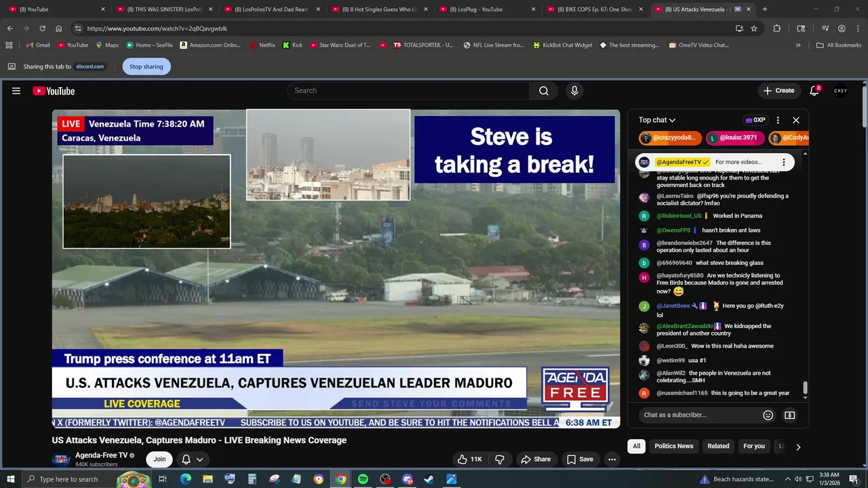The height and width of the screenshot is (488, 868).
Task: Switch to BIKE COPS Ep. 67 tab
Action: (x=595, y=9)
